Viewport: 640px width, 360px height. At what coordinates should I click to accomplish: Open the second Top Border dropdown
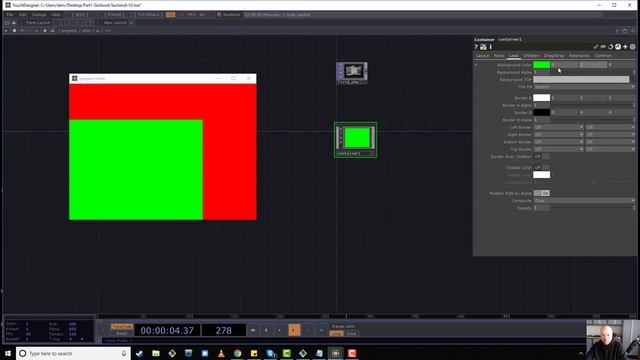click(x=610, y=149)
